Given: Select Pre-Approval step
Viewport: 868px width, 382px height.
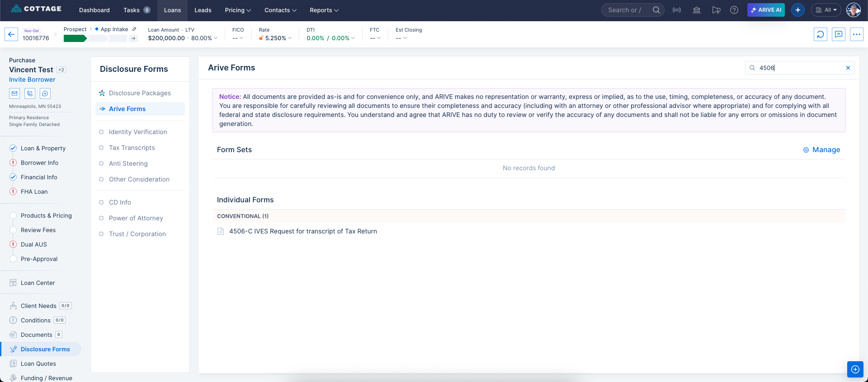Looking at the screenshot, I should (39, 259).
